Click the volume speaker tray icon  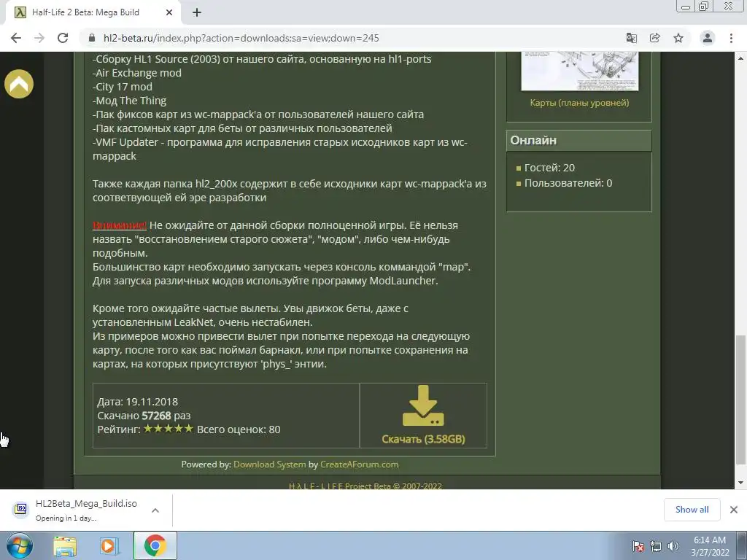[x=673, y=546]
